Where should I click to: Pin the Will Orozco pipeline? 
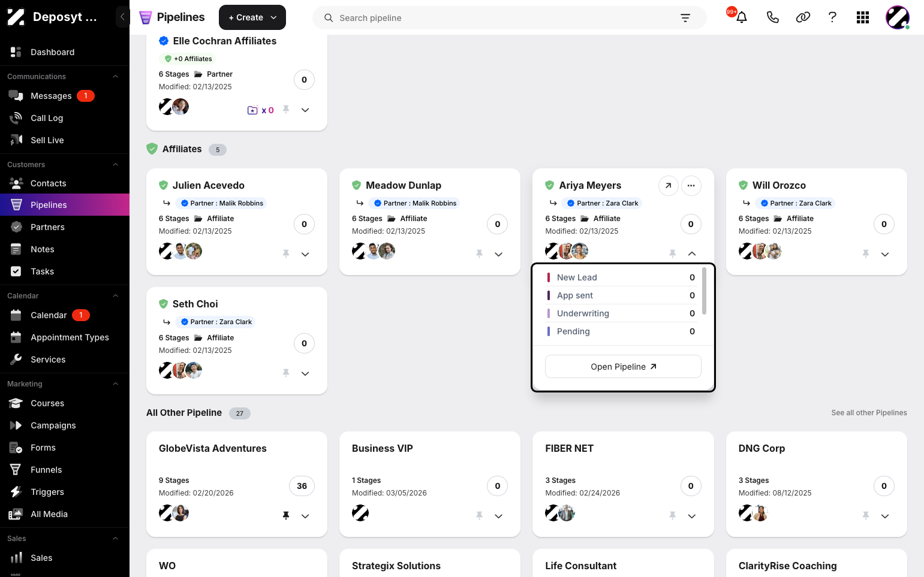(866, 254)
